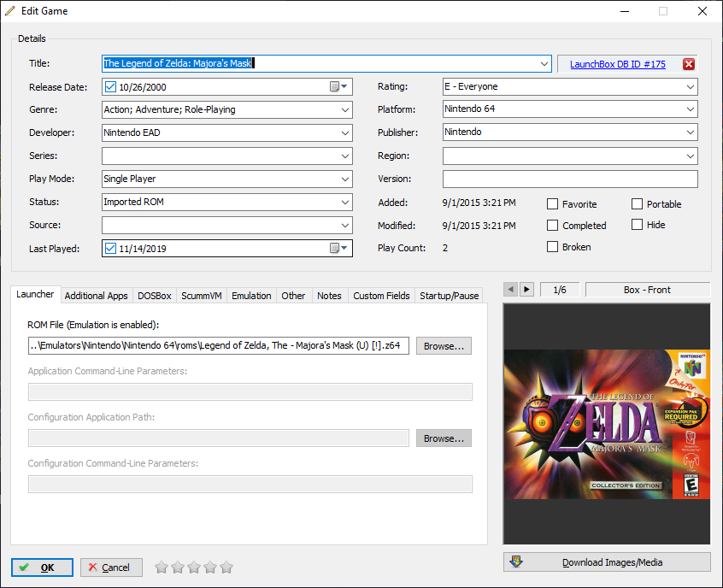Switch to the Additional Apps tab
The height and width of the screenshot is (588, 723).
click(x=96, y=296)
